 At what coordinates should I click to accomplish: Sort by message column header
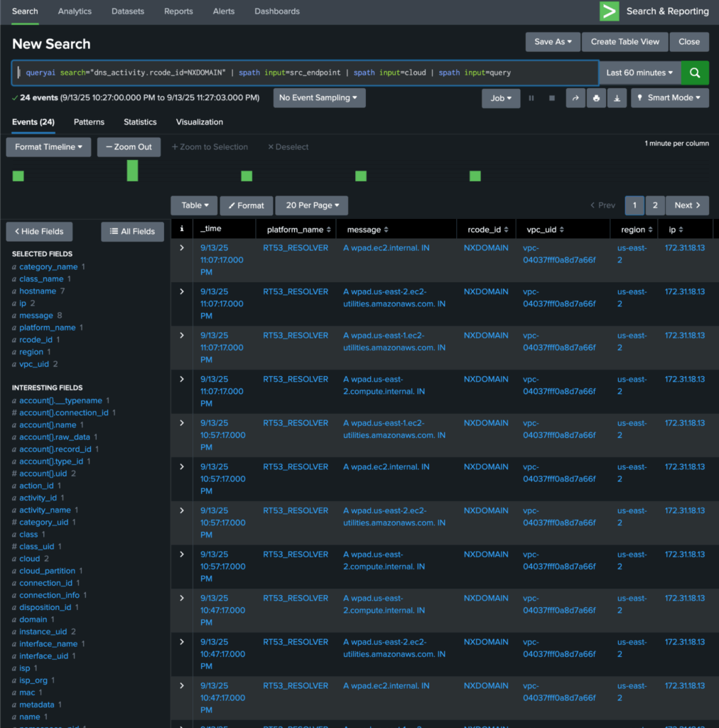[368, 230]
